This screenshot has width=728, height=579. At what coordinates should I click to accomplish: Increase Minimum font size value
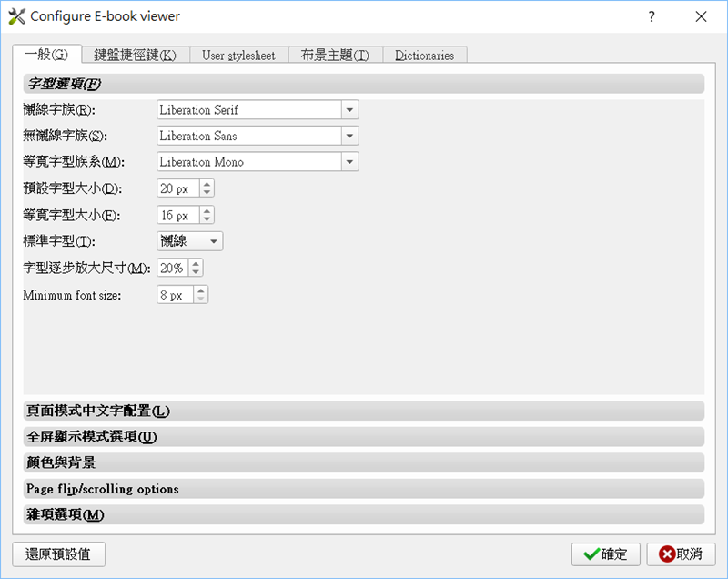coord(200,290)
